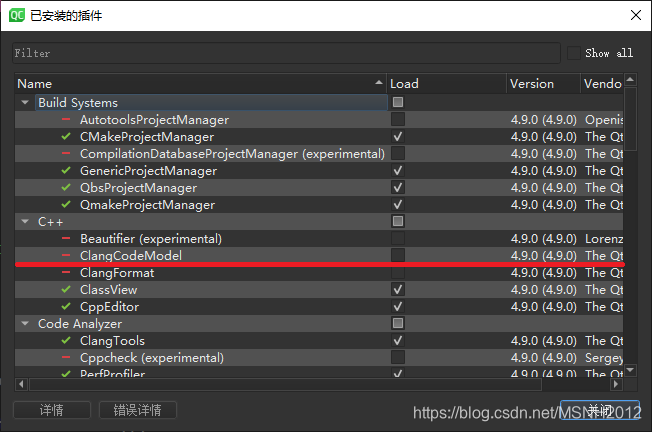This screenshot has height=432, width=652.
Task: Enable the Show all checkbox
Action: pyautogui.click(x=574, y=53)
